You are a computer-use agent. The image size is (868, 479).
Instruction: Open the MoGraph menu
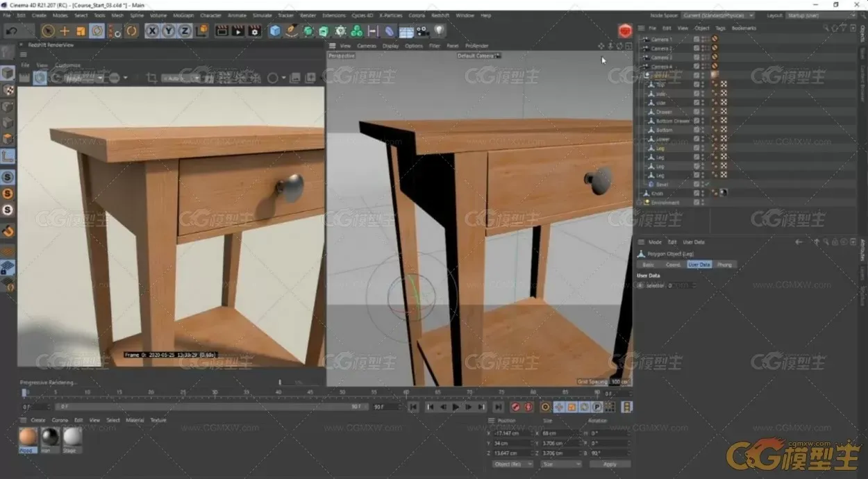(184, 15)
